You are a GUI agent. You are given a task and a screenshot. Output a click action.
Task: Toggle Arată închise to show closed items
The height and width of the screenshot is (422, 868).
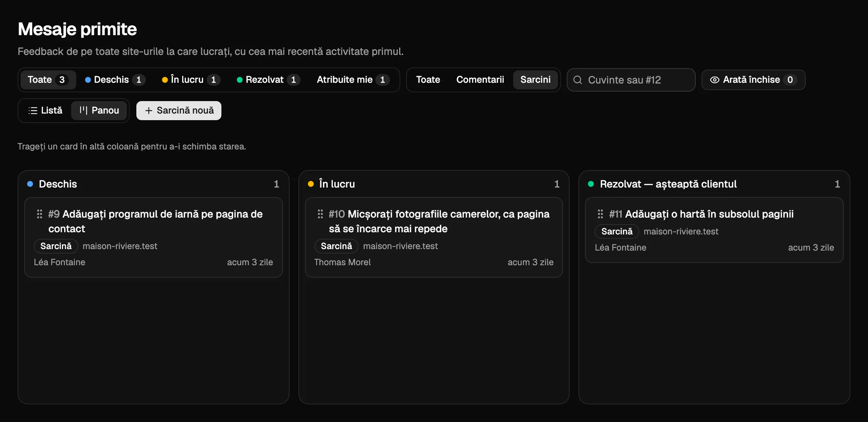click(x=753, y=80)
